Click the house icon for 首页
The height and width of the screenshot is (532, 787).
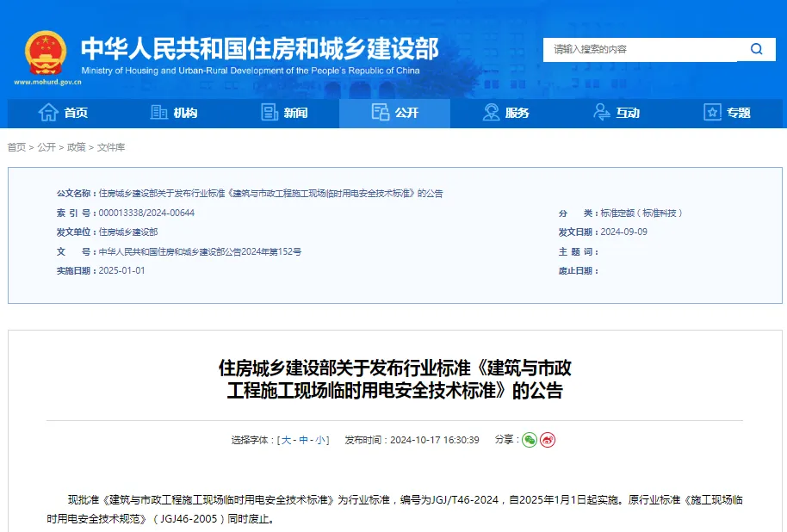pos(48,113)
